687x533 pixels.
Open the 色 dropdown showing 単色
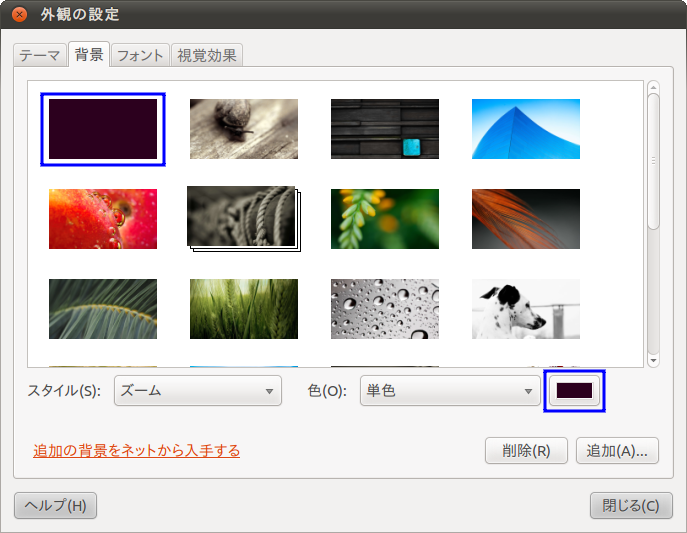pyautogui.click(x=450, y=391)
